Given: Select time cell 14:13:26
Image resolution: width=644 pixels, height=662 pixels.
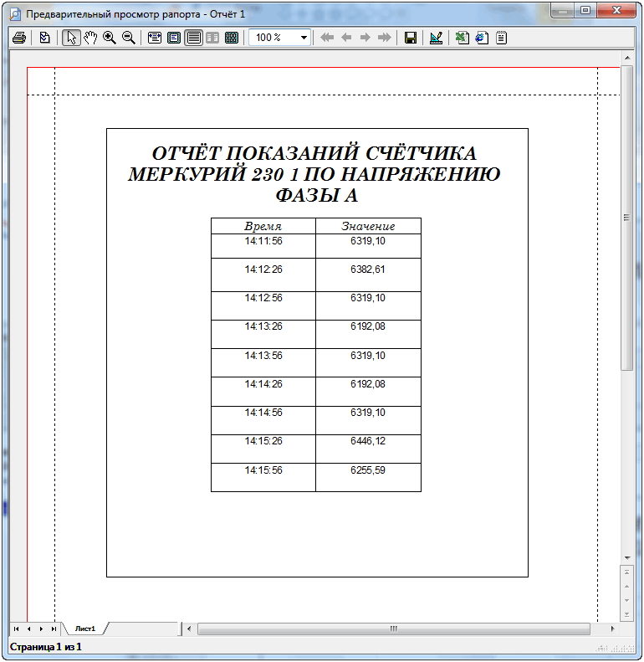Looking at the screenshot, I should pyautogui.click(x=263, y=334).
